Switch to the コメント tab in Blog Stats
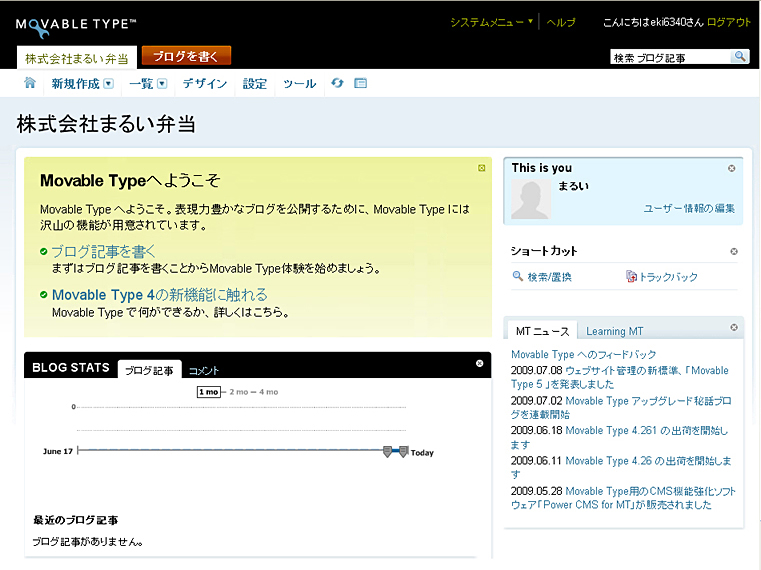 [x=203, y=370]
